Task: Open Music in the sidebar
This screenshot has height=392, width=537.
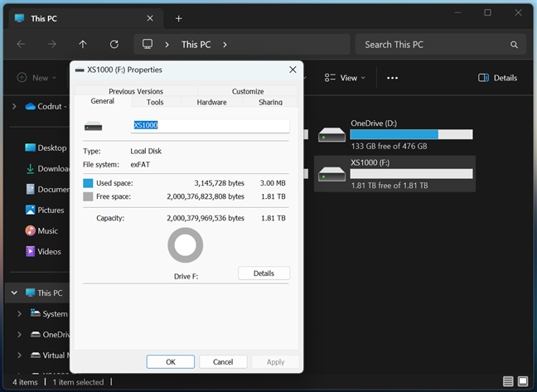Action: pos(41,230)
